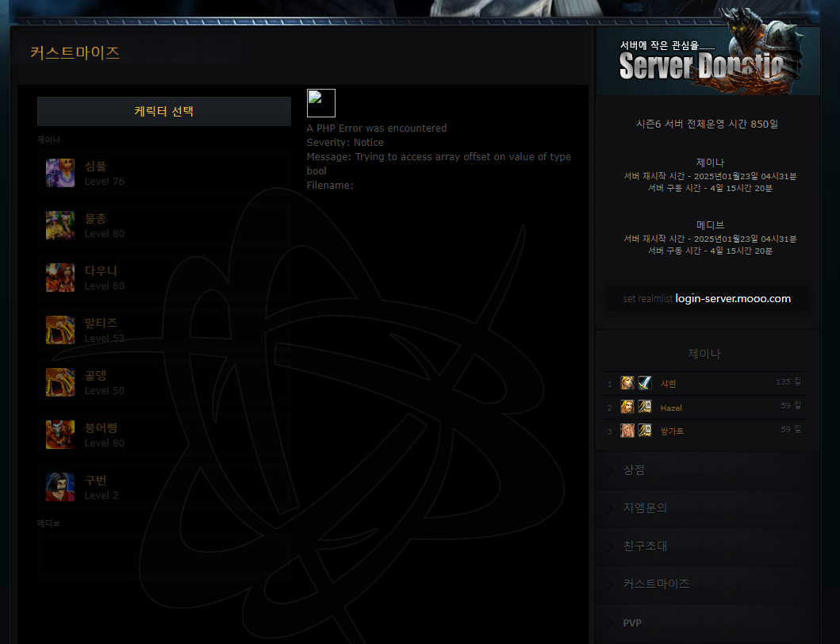The height and width of the screenshot is (644, 840).
Task: Click the "Level 53" text under 말티즈
Action: tap(105, 339)
